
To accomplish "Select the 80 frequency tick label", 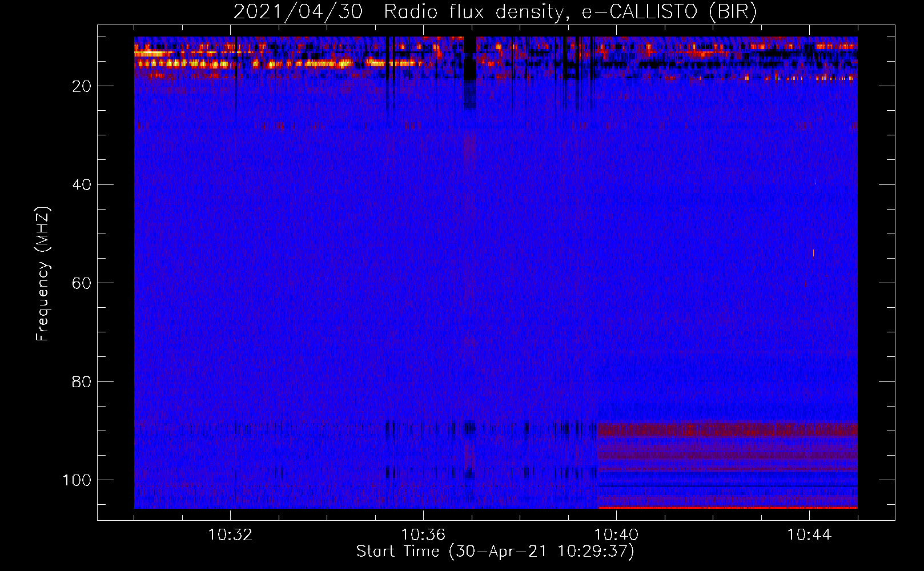I will pyautogui.click(x=82, y=381).
